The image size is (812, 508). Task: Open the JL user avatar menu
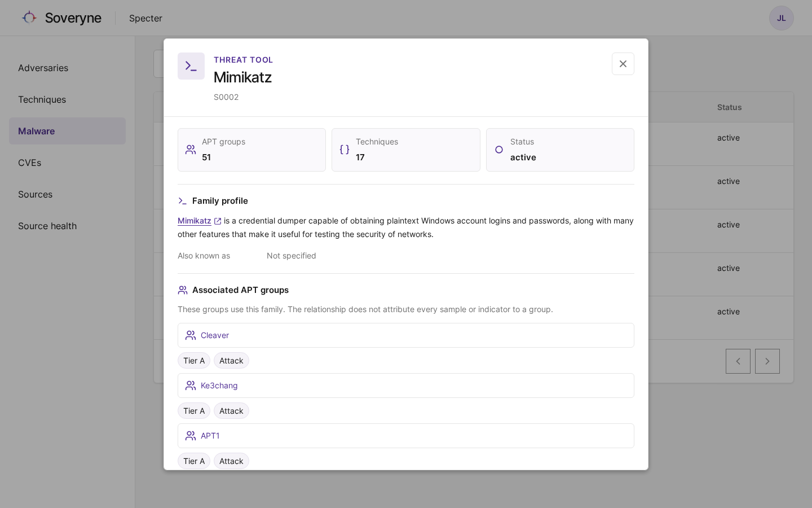click(781, 18)
